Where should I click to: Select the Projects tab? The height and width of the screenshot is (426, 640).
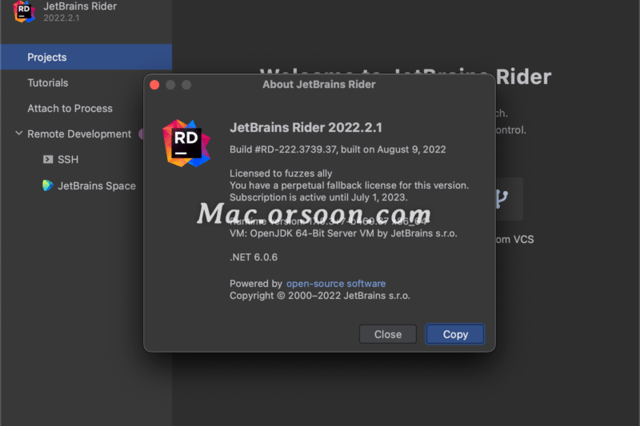coord(86,57)
